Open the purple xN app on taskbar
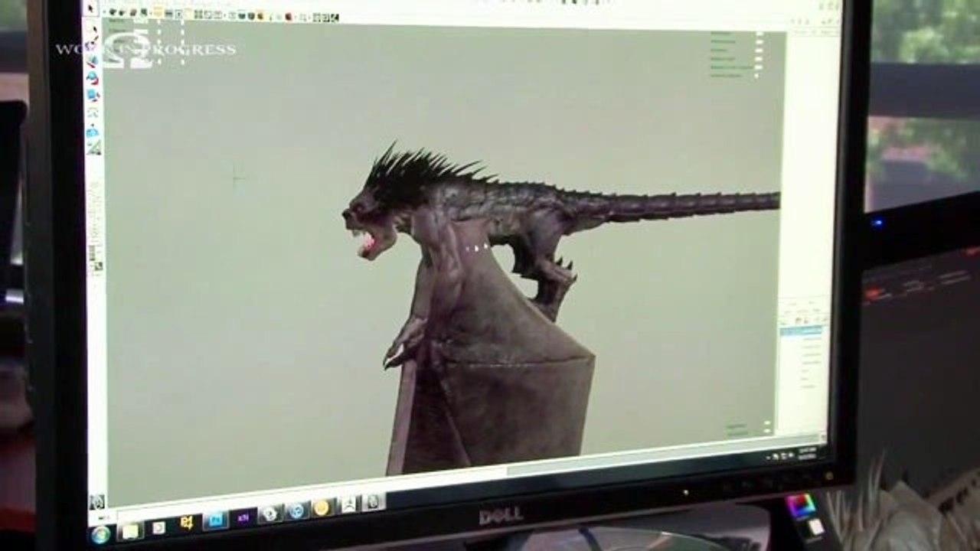 point(243,517)
